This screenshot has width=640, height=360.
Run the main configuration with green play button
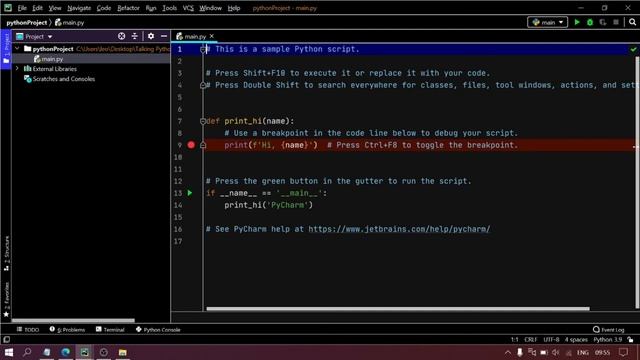[577, 22]
